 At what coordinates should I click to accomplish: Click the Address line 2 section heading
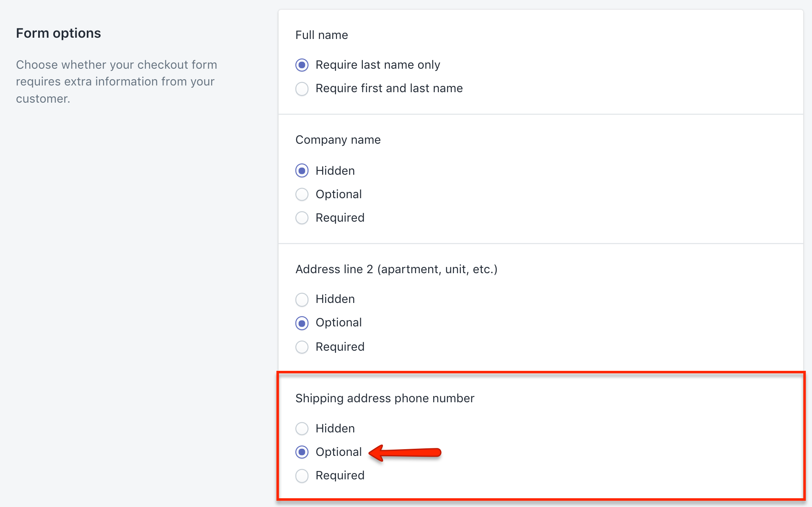(396, 269)
